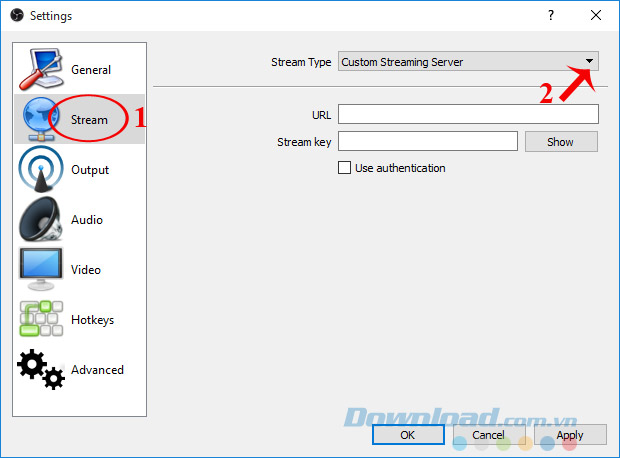Open the General settings label
The height and width of the screenshot is (458, 620).
[91, 70]
